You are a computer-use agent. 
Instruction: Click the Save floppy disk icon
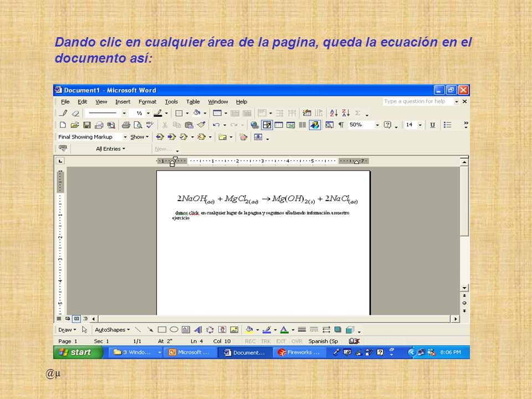(x=87, y=125)
